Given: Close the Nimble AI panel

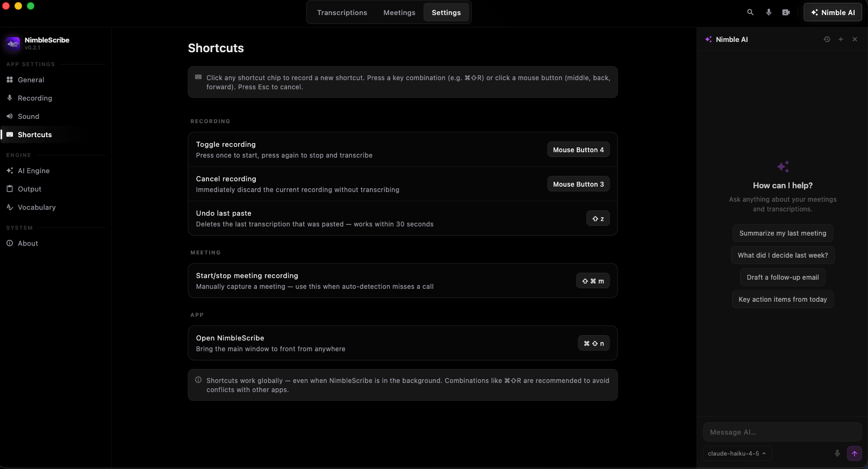Looking at the screenshot, I should point(855,39).
